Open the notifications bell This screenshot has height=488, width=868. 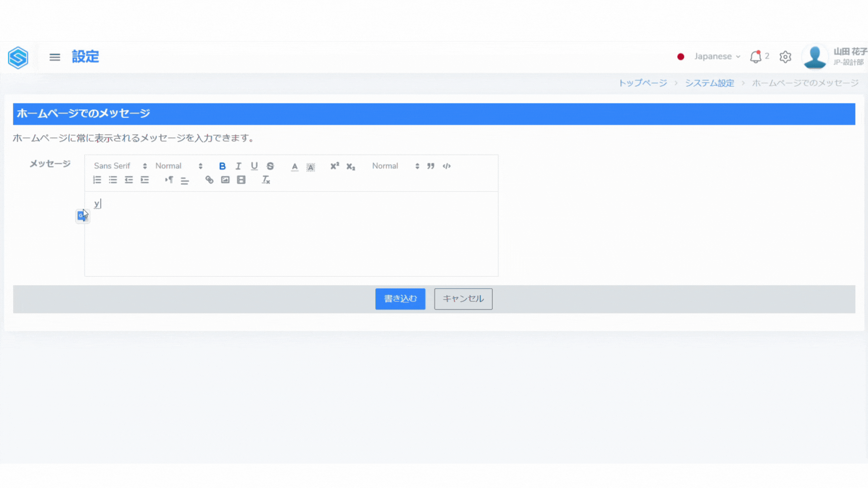(755, 57)
